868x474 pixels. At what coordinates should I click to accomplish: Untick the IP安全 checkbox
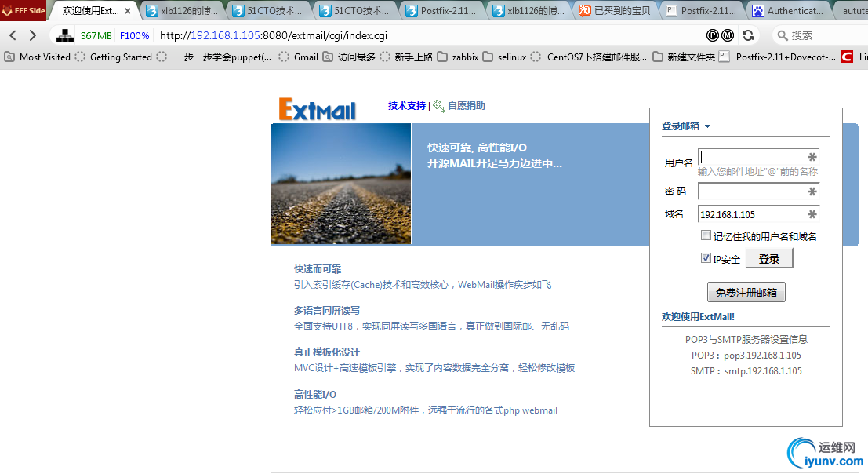[x=706, y=257]
